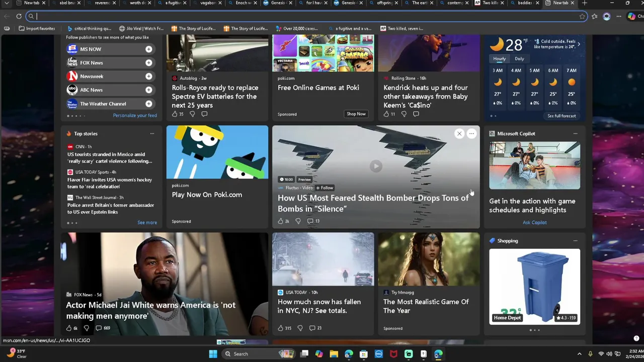Dislike the NYC snow totals article
The width and height of the screenshot is (644, 362).
click(300, 328)
